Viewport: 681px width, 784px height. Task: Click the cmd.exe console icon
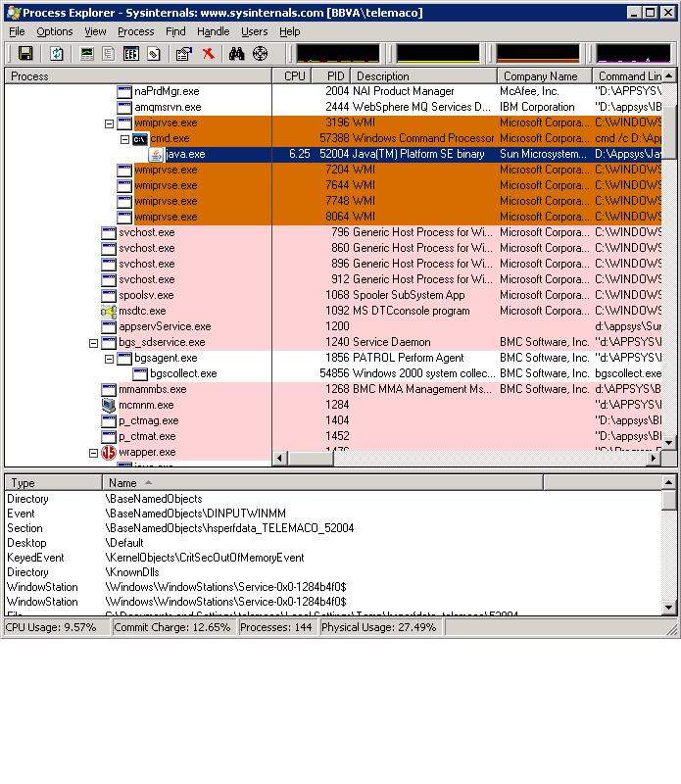coord(140,139)
